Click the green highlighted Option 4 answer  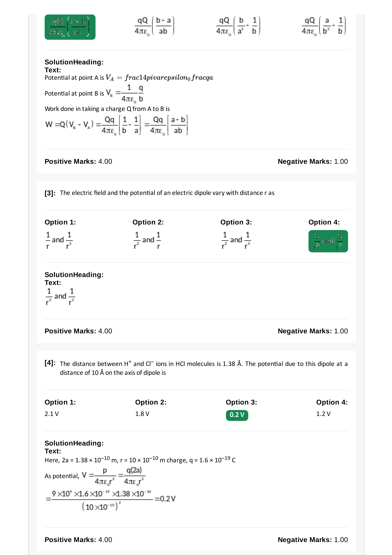pyautogui.click(x=328, y=241)
